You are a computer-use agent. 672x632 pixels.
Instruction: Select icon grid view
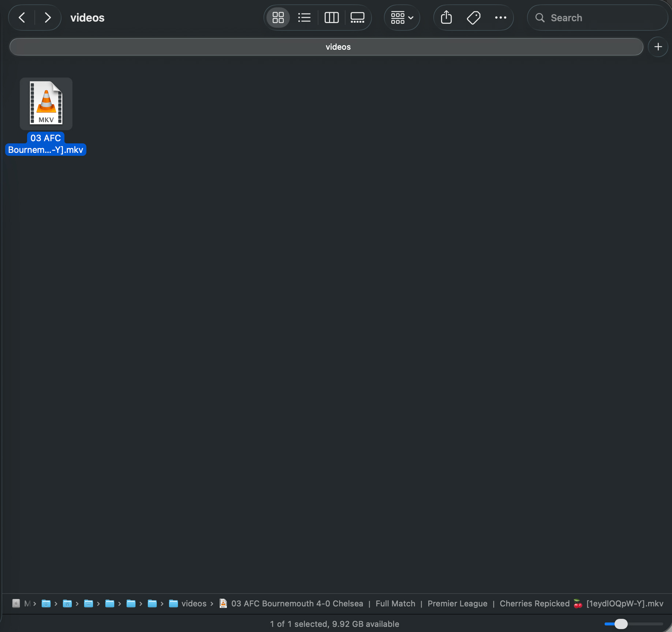[278, 17]
